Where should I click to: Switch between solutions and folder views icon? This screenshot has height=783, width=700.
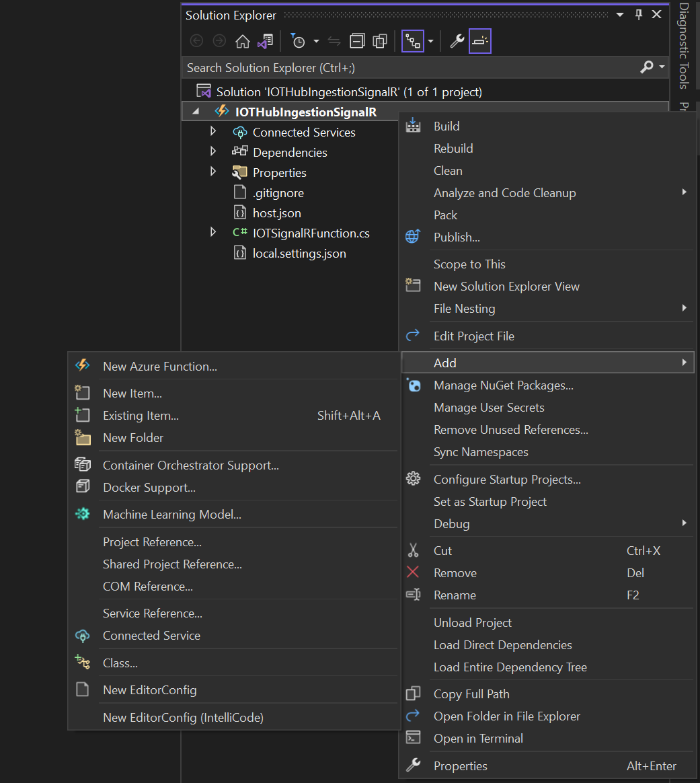tap(265, 41)
